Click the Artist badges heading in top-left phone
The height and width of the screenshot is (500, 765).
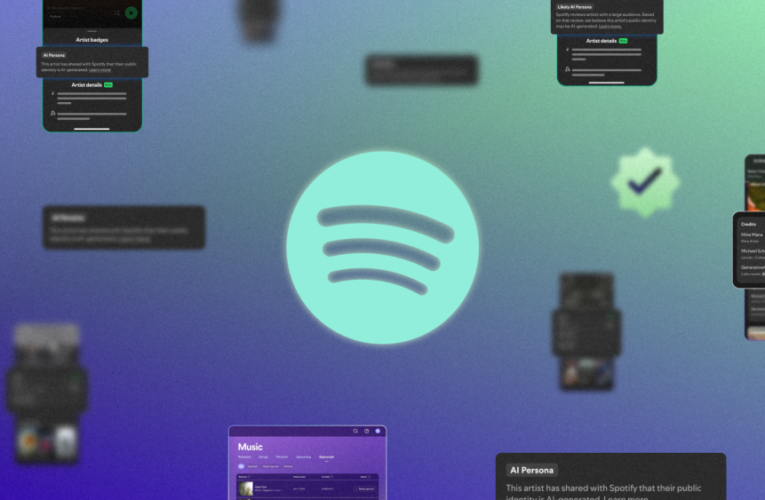click(92, 40)
